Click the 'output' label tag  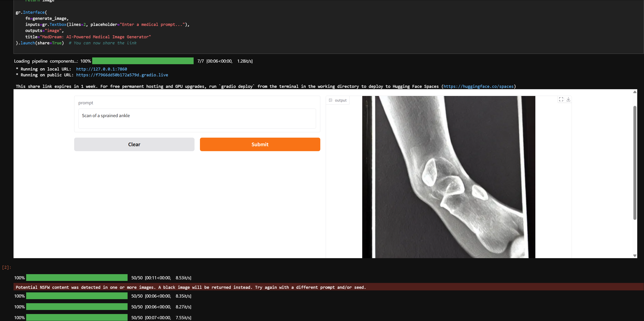341,100
